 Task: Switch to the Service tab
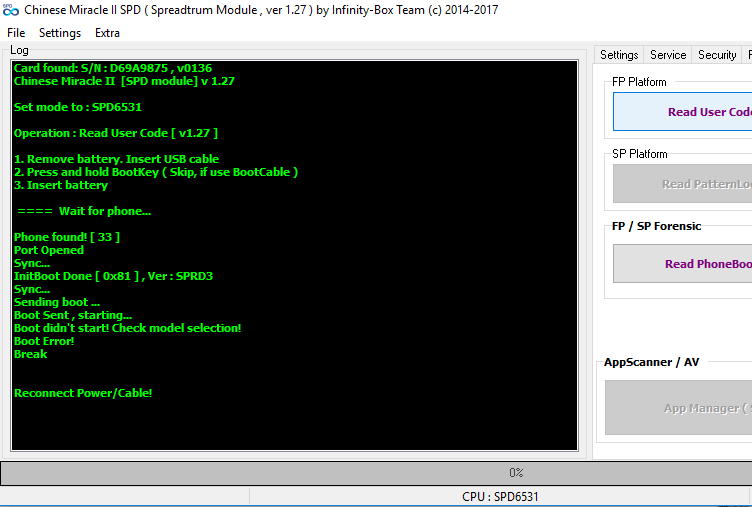[x=668, y=55]
